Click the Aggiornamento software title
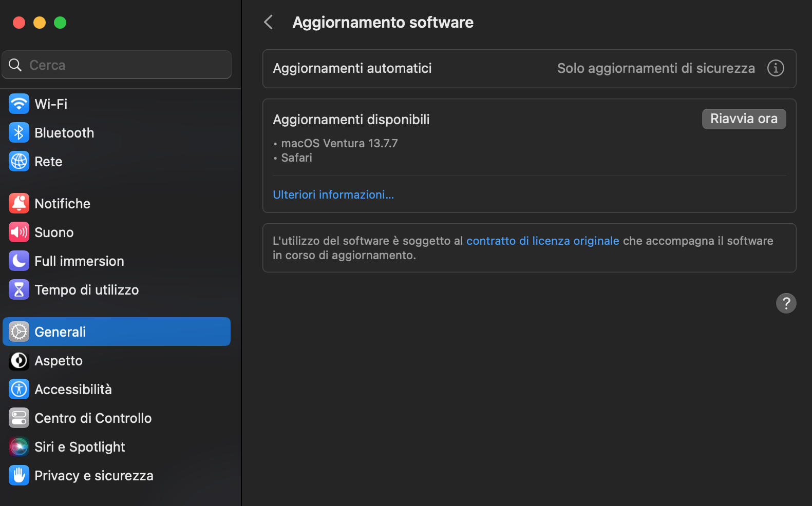 click(x=383, y=22)
